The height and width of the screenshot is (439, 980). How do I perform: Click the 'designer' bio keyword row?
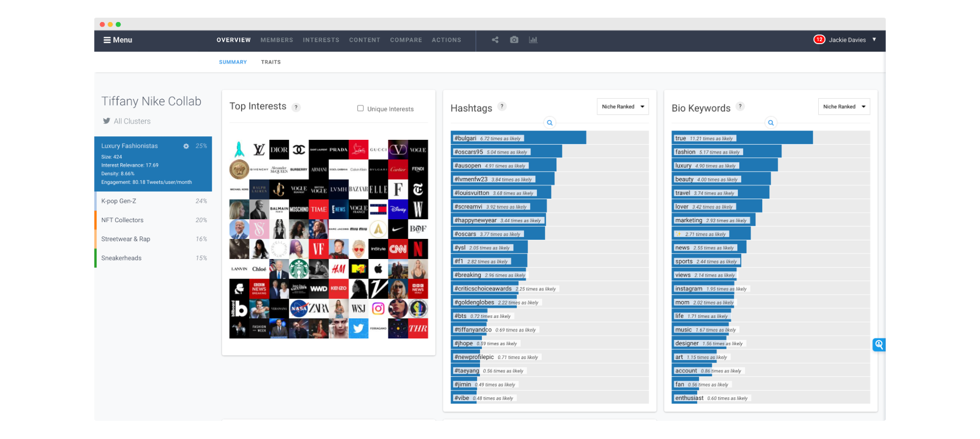pyautogui.click(x=771, y=343)
